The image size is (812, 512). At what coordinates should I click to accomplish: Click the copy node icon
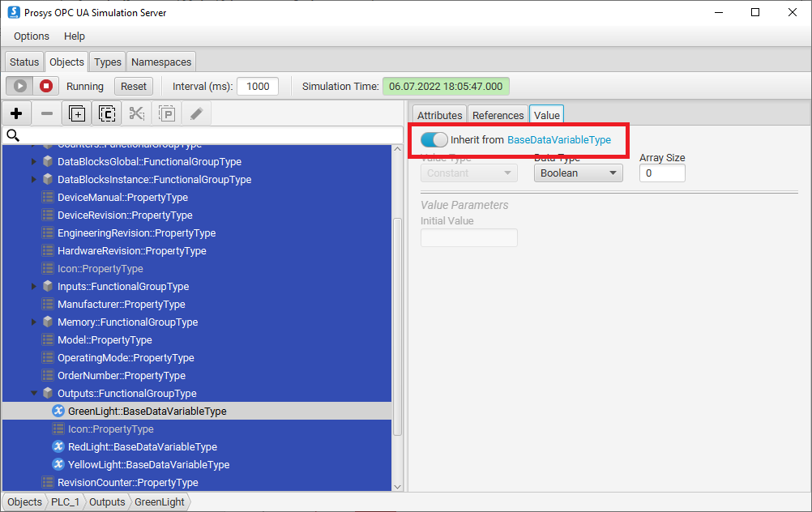[107, 113]
